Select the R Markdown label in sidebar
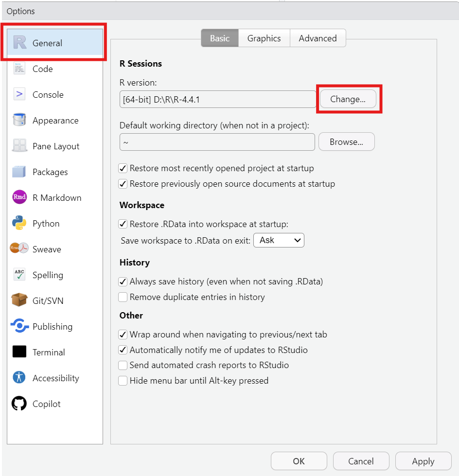459x476 pixels. 57,197
